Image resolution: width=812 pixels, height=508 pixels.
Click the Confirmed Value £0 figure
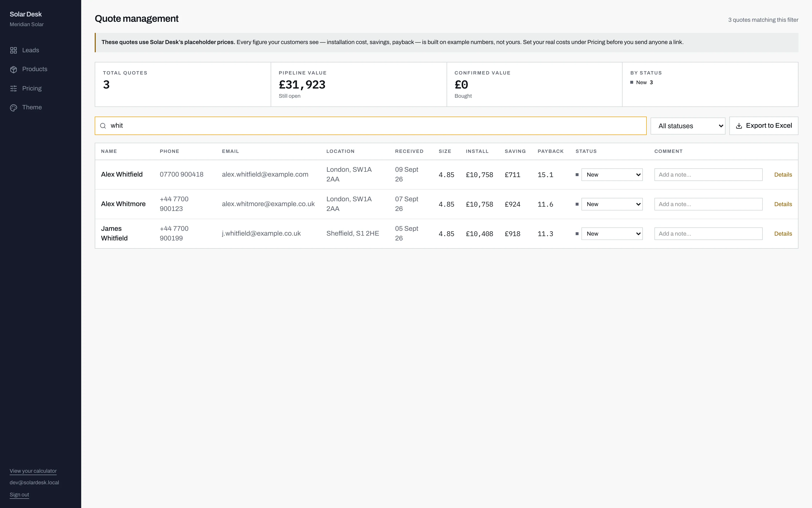[x=461, y=85]
